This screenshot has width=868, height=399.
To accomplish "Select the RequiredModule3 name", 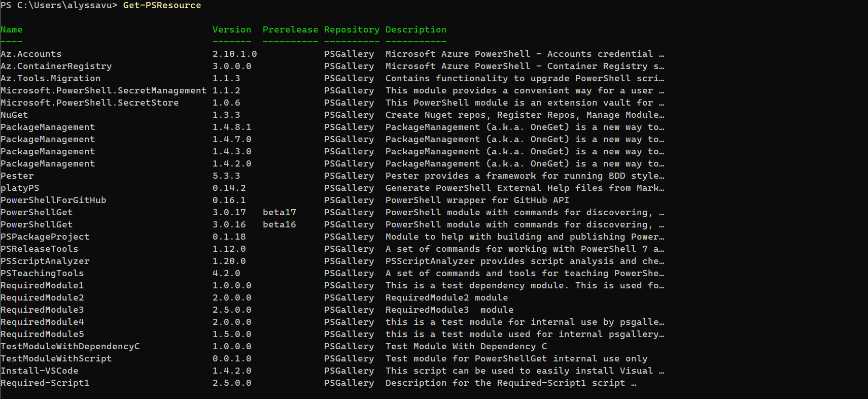I will (x=42, y=310).
